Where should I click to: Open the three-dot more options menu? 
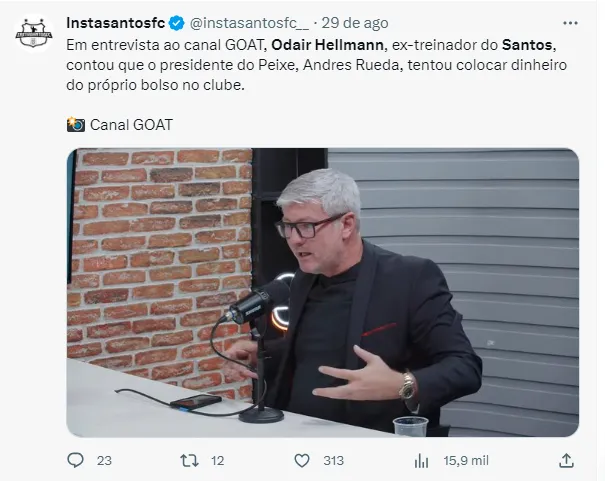tap(570, 23)
